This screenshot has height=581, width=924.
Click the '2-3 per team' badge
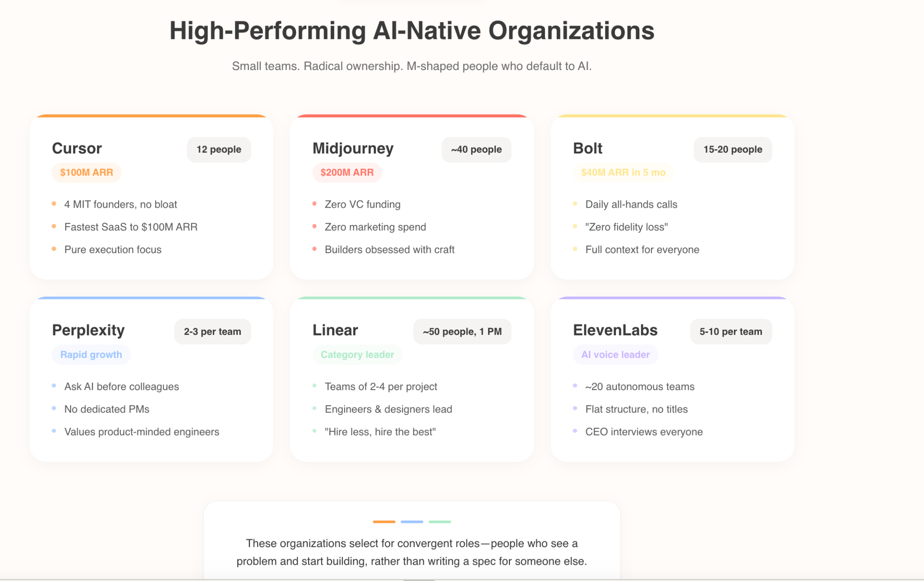pyautogui.click(x=213, y=332)
